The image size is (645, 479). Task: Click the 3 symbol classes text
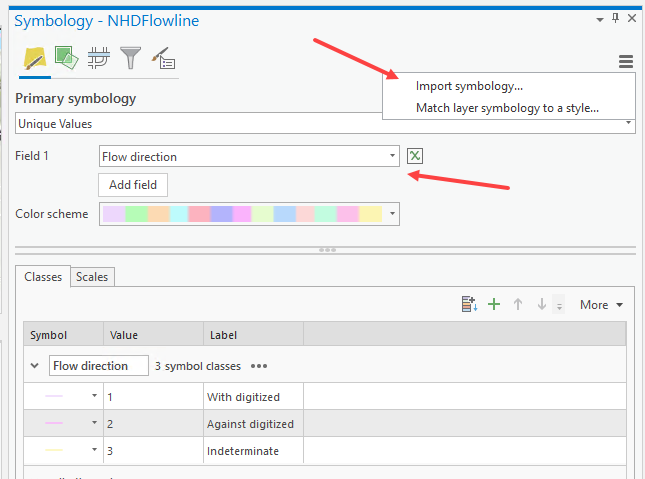(197, 366)
